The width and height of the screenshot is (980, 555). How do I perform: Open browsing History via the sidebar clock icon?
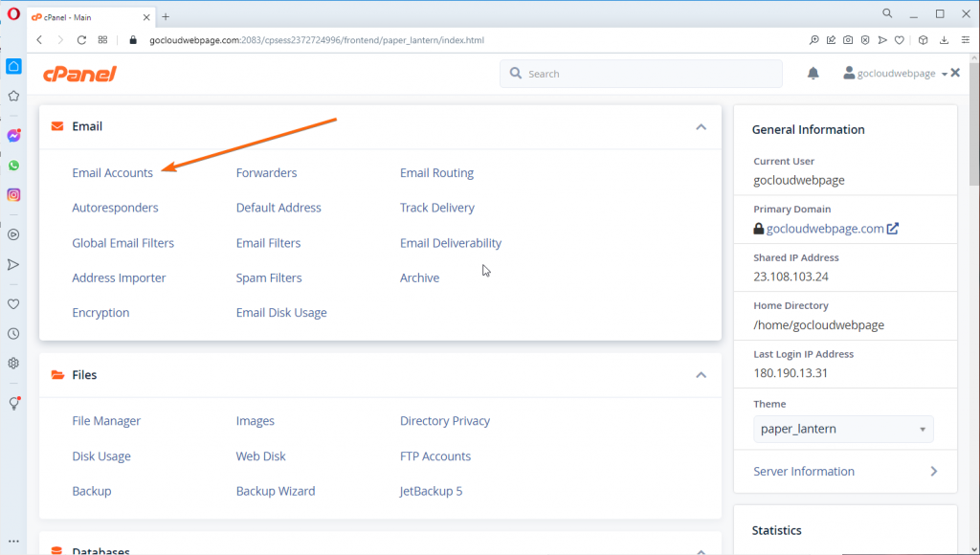13,334
